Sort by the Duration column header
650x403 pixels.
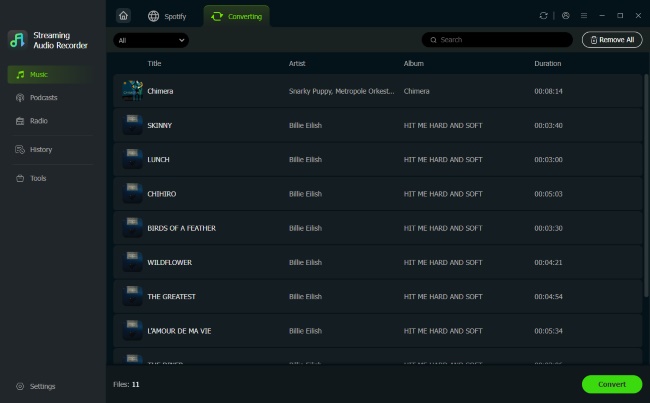pos(548,63)
